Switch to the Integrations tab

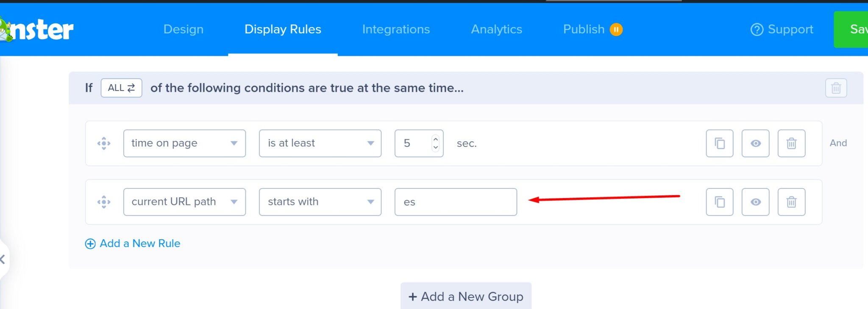click(x=396, y=29)
